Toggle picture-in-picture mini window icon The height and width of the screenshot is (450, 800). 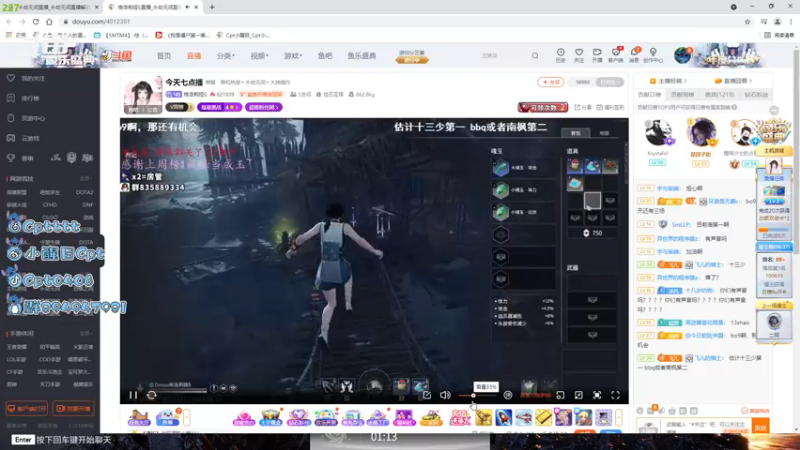pyautogui.click(x=560, y=395)
